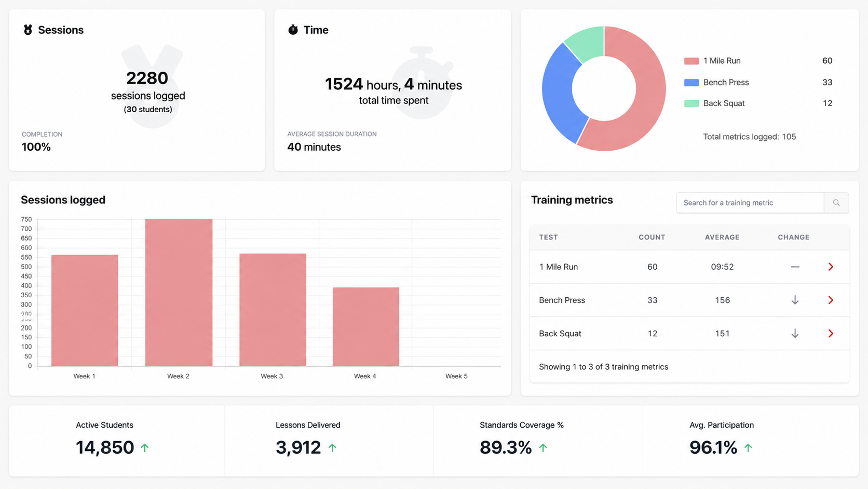Click the Week 4 bar
Image resolution: width=868 pixels, height=489 pixels.
(366, 327)
